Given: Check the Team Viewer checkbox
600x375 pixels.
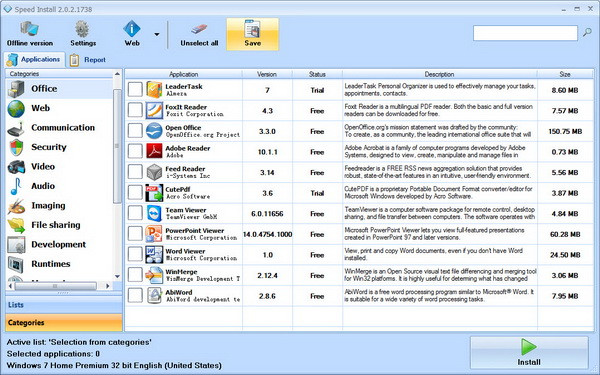Looking at the screenshot, I should (x=135, y=214).
